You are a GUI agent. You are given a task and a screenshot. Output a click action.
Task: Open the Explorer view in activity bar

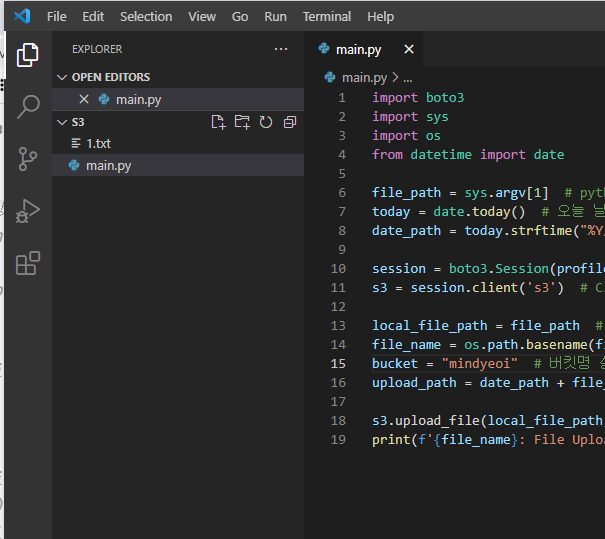click(28, 54)
